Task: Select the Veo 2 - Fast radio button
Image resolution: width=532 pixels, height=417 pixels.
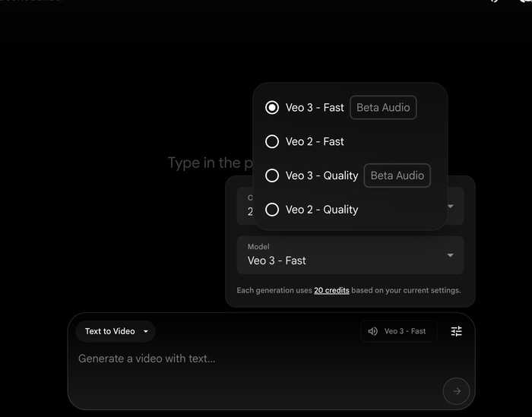Action: click(x=272, y=141)
